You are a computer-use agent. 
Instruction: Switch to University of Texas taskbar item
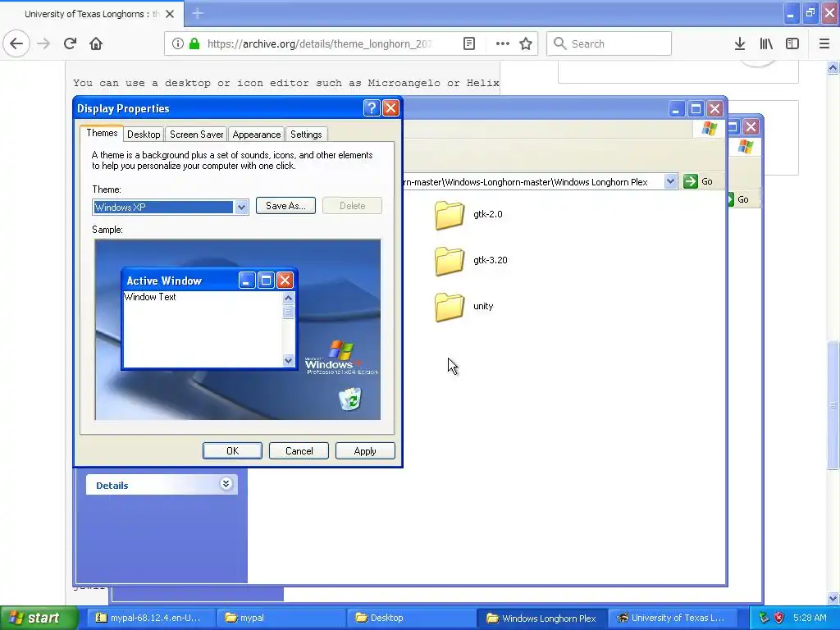[673, 618]
